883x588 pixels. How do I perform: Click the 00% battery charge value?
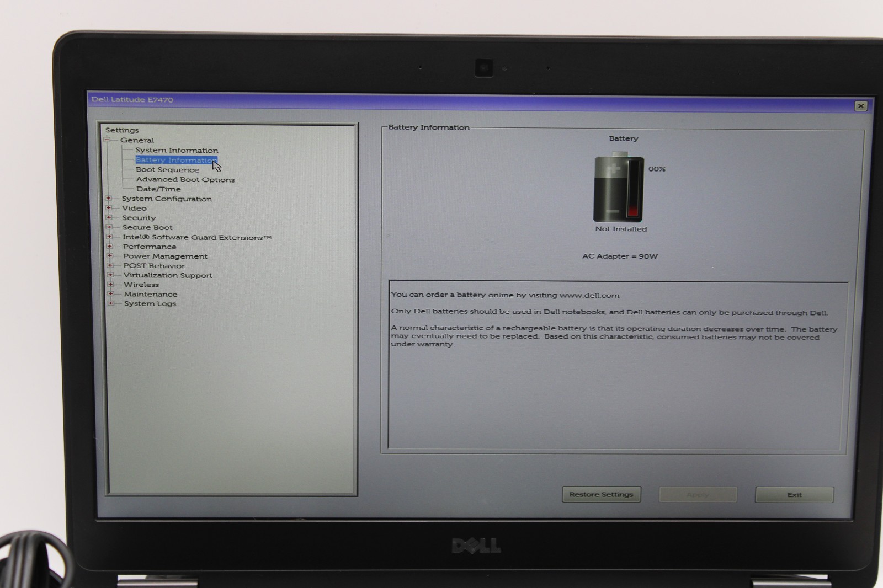pos(657,169)
